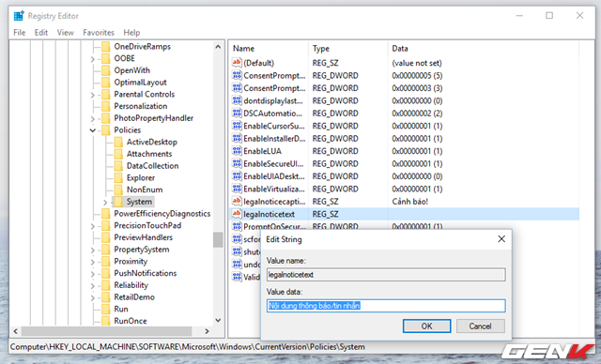Select the OOBE folder icon
This screenshot has height=364, width=601.
pyautogui.click(x=106, y=58)
